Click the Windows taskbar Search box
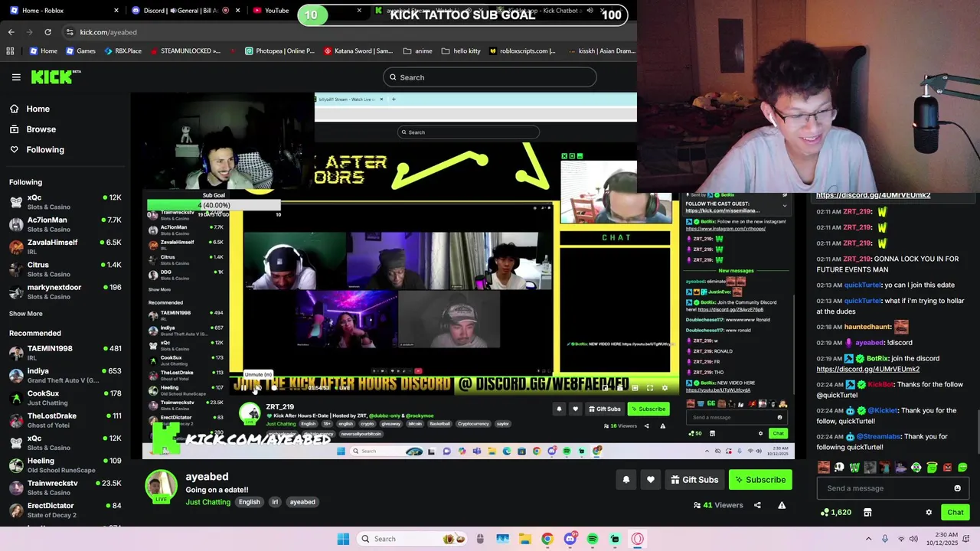 [x=413, y=539]
